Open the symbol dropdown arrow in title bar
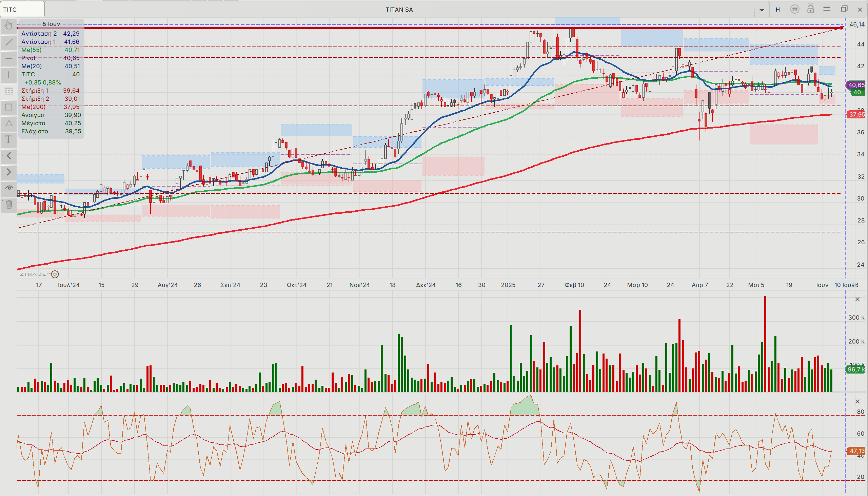Screen dimensions: 868x496 point(762,10)
